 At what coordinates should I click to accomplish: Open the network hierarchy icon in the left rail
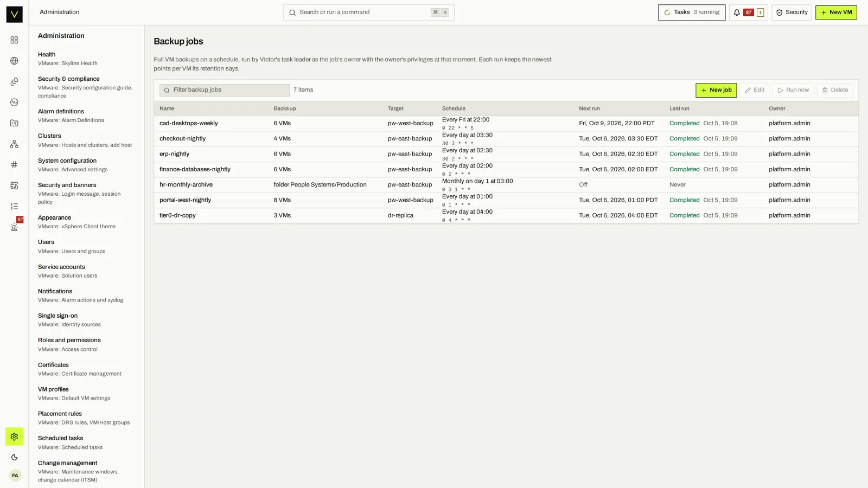pos(14,144)
